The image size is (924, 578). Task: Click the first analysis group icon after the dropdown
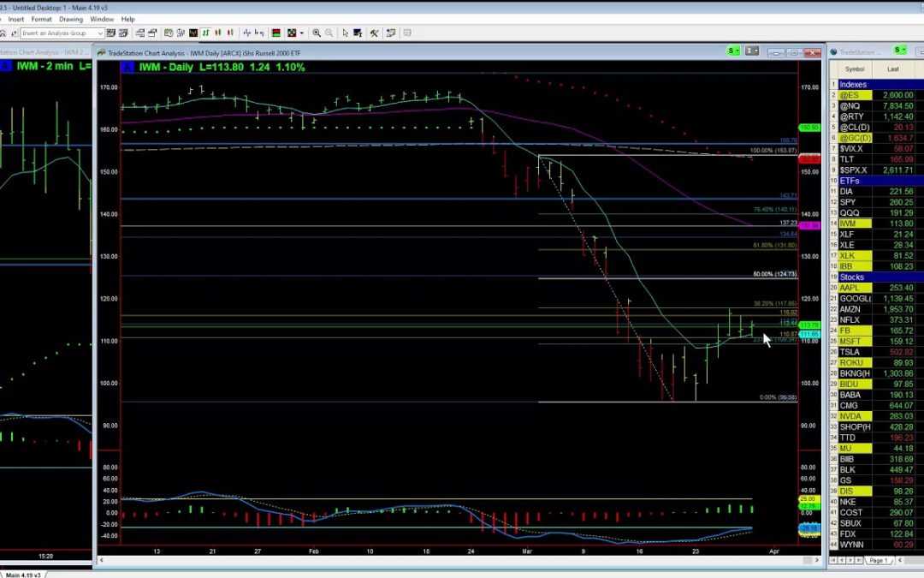[110, 33]
